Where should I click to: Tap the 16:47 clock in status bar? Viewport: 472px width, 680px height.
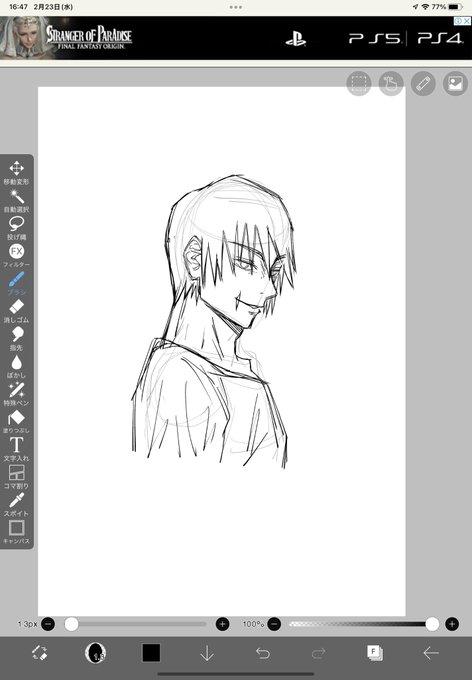[x=19, y=7]
